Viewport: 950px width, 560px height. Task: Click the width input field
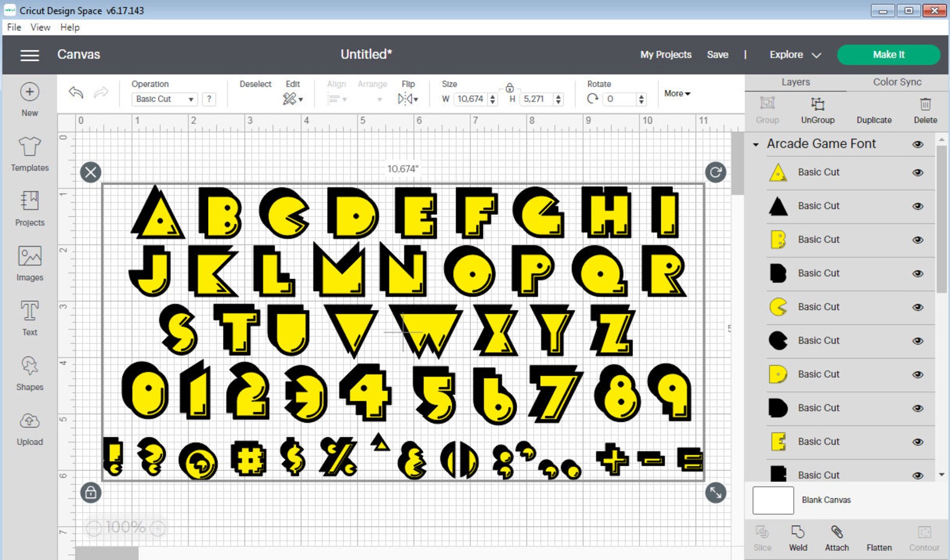471,99
